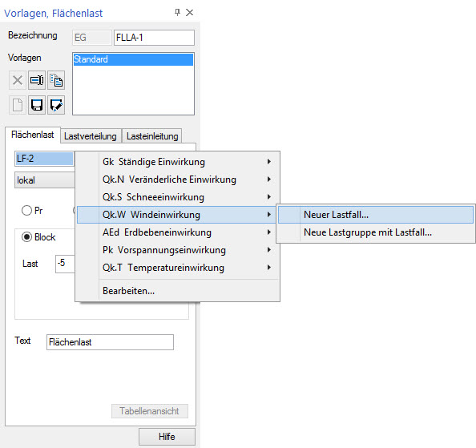Expand Qk.S Schneeeinwirkung submenu

tap(178, 197)
